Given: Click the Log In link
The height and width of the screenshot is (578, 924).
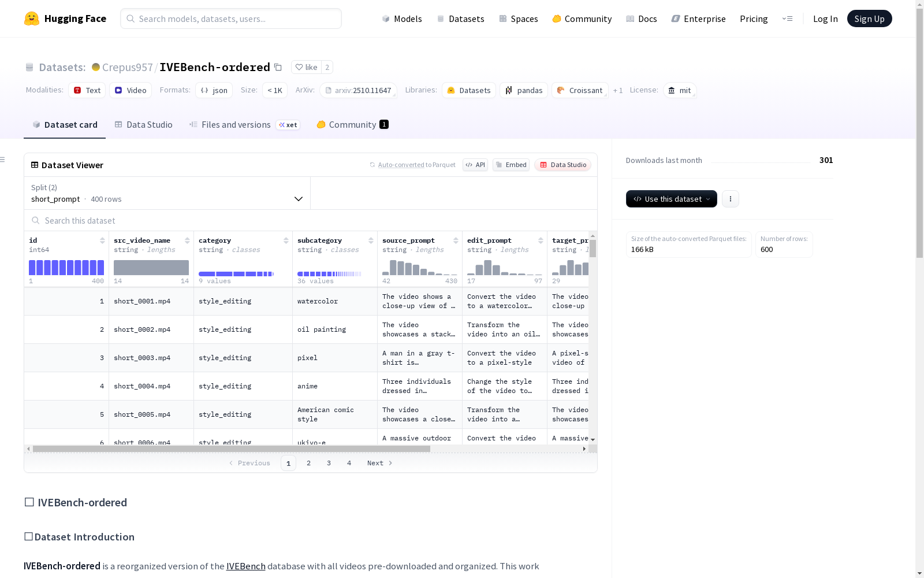Looking at the screenshot, I should tap(825, 18).
